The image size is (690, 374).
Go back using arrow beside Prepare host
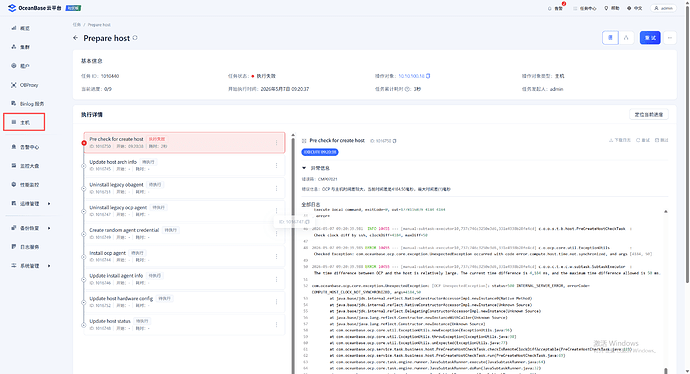click(x=76, y=38)
